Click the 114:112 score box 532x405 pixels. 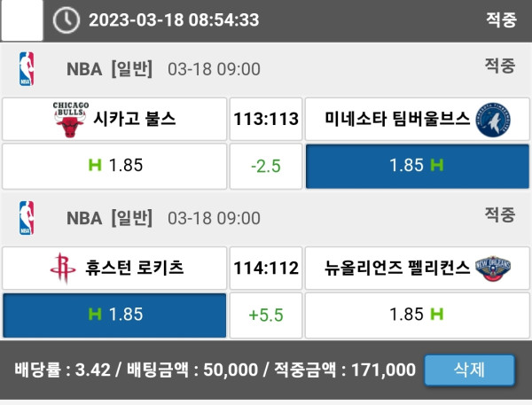[x=265, y=269]
